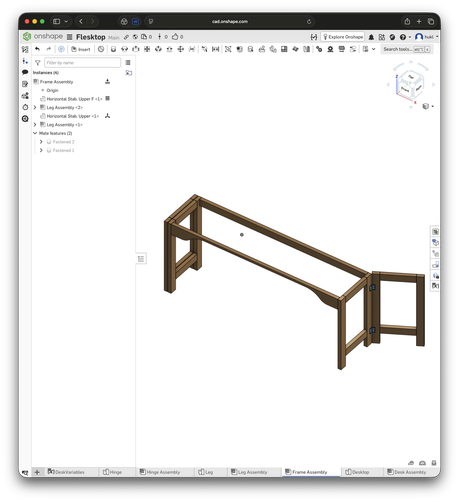Select the Origin tree item

(52, 90)
